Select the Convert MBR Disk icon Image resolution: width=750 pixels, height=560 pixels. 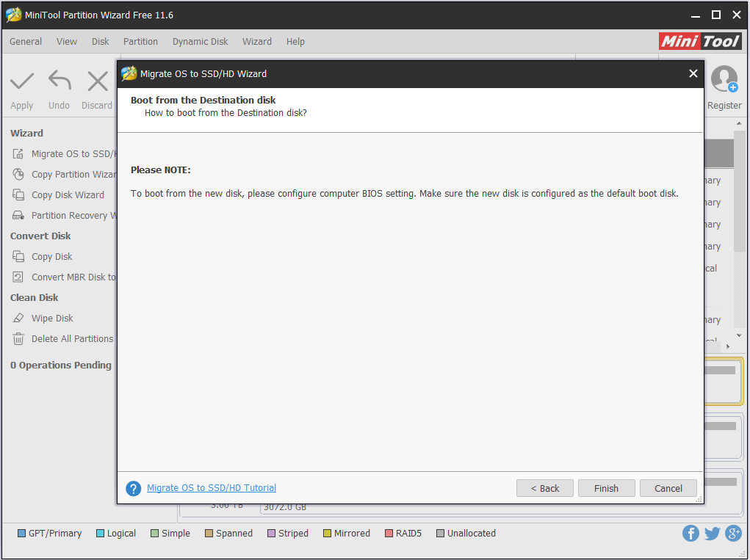click(16, 277)
